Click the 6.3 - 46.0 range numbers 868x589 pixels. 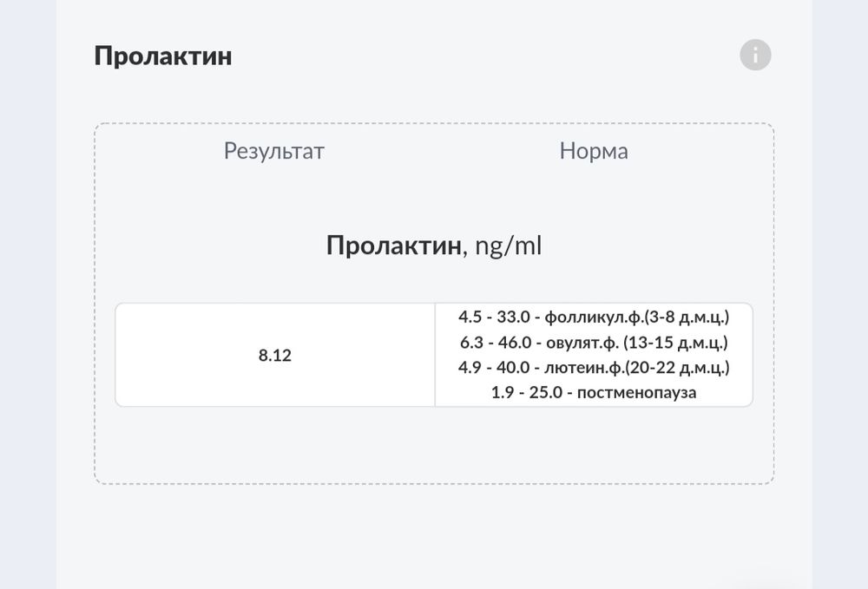(494, 343)
